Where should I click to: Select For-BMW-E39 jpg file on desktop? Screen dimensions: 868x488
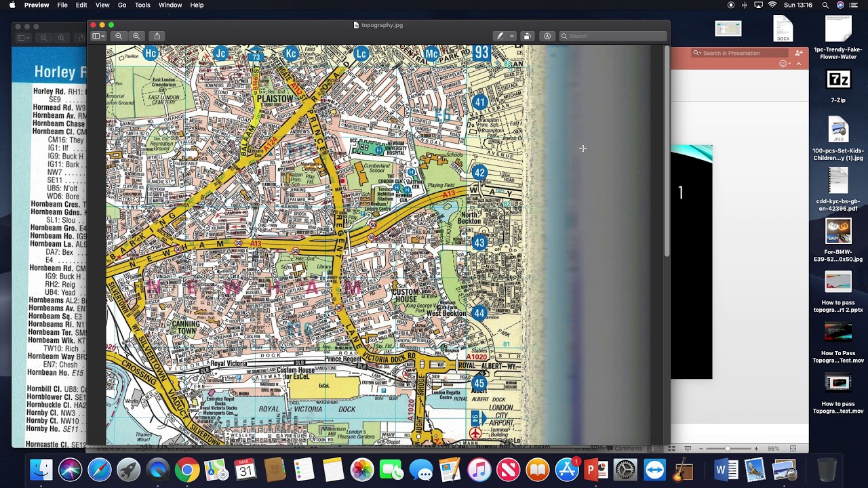coord(838,241)
